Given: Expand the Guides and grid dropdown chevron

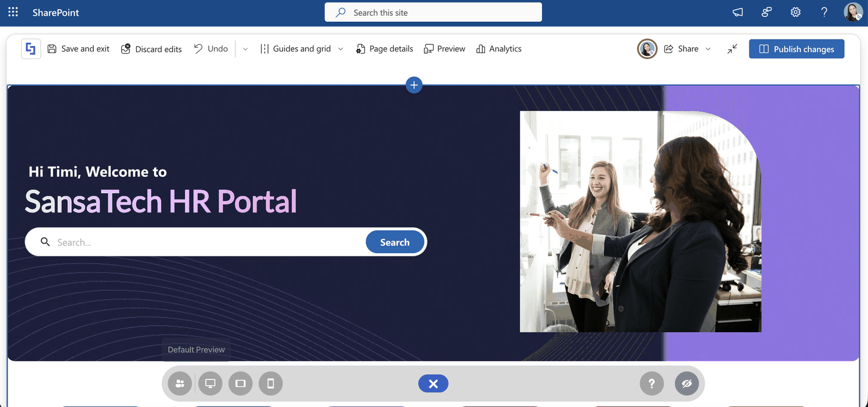Looking at the screenshot, I should pos(341,49).
